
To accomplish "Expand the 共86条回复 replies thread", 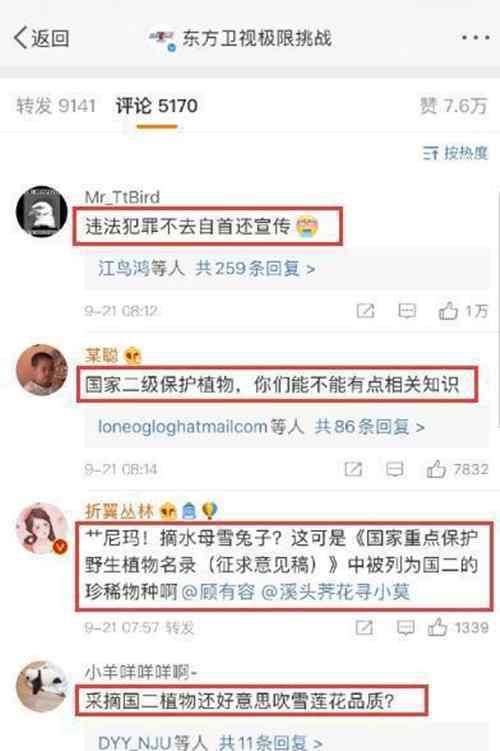I will (369, 426).
